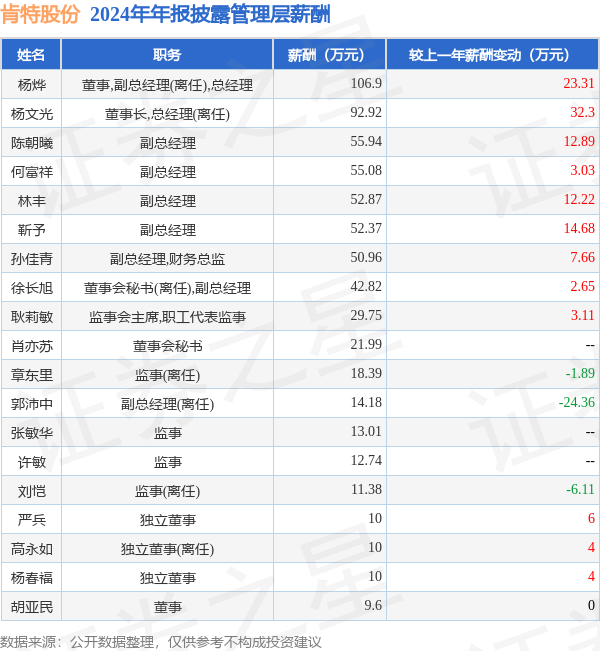Viewport: 600px width, 651px height.
Task: Click change value 32.3
Action: tap(583, 113)
